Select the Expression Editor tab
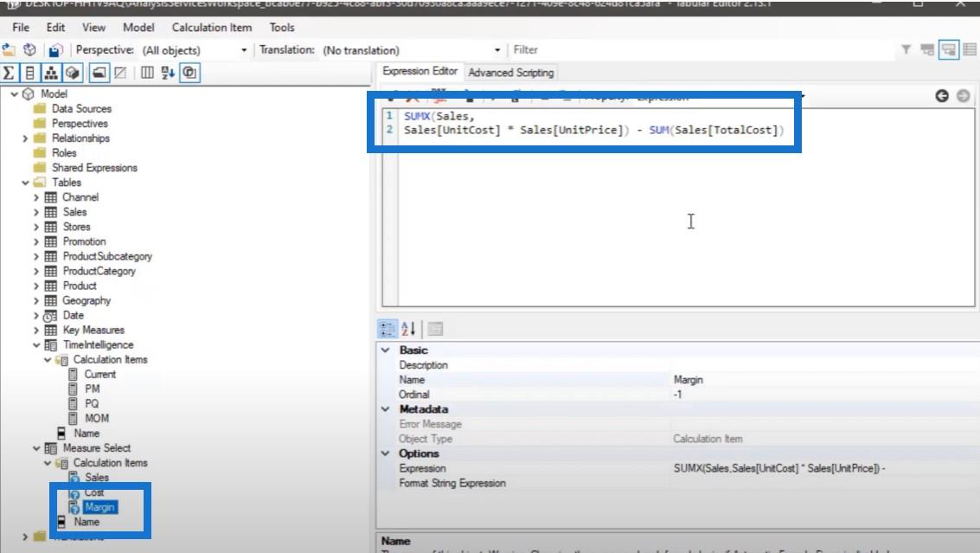The image size is (980, 553). [x=420, y=71]
